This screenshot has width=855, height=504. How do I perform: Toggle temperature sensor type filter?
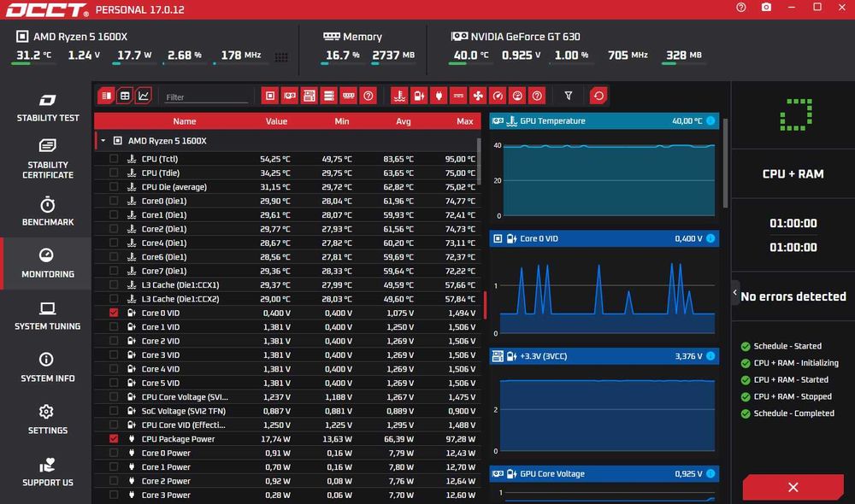[x=399, y=96]
